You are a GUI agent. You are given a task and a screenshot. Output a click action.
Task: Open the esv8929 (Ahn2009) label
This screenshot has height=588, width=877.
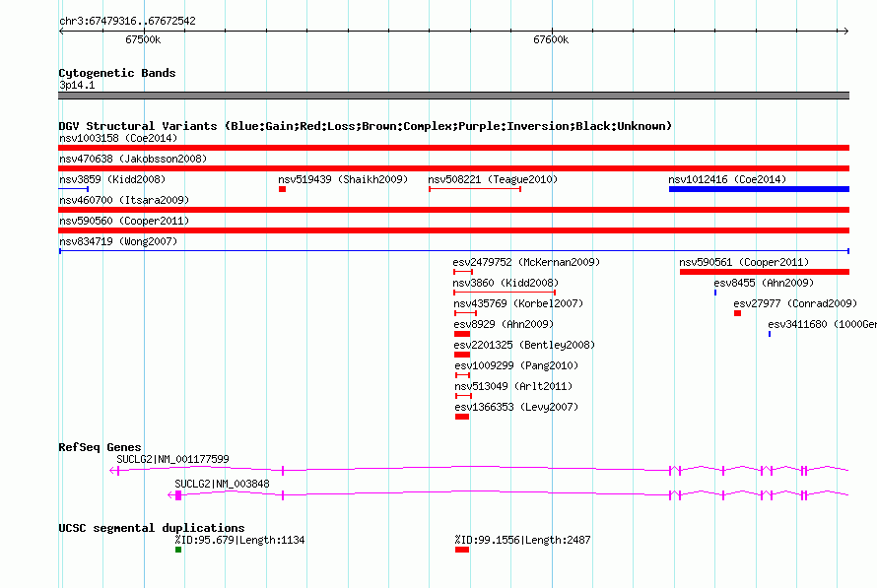click(504, 324)
